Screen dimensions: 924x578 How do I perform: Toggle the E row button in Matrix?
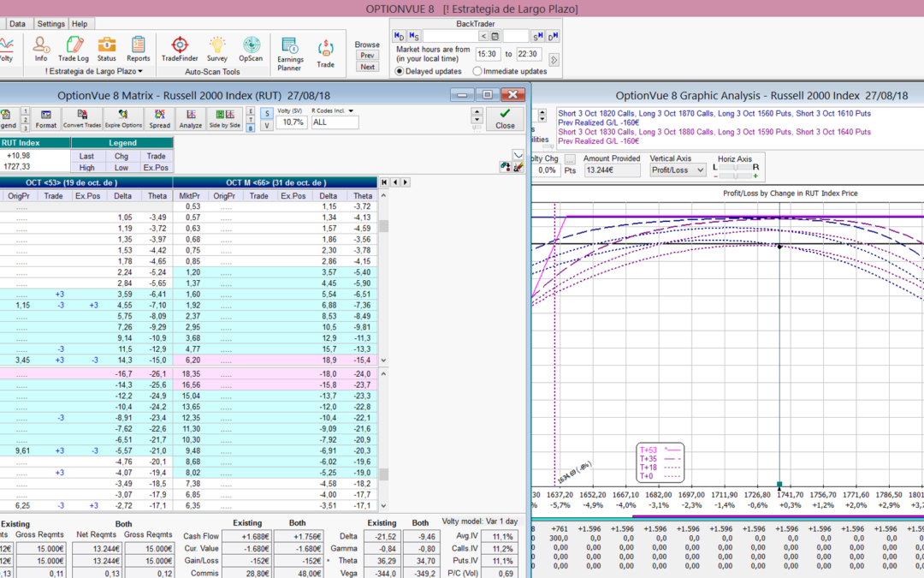tap(251, 110)
